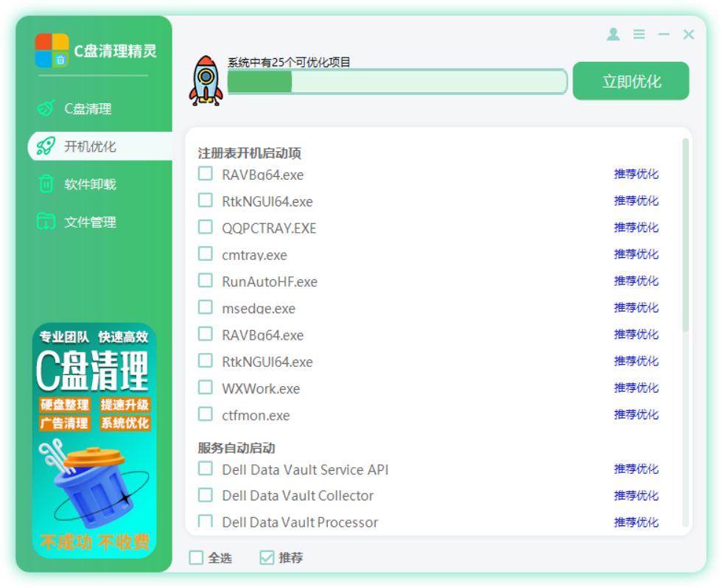Open the C盘清理 advertisement banner

click(x=94, y=441)
